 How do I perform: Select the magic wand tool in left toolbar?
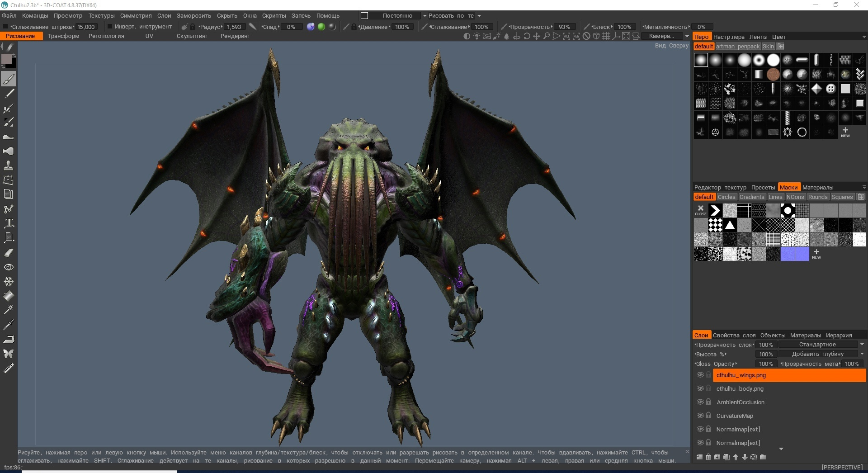tap(9, 310)
